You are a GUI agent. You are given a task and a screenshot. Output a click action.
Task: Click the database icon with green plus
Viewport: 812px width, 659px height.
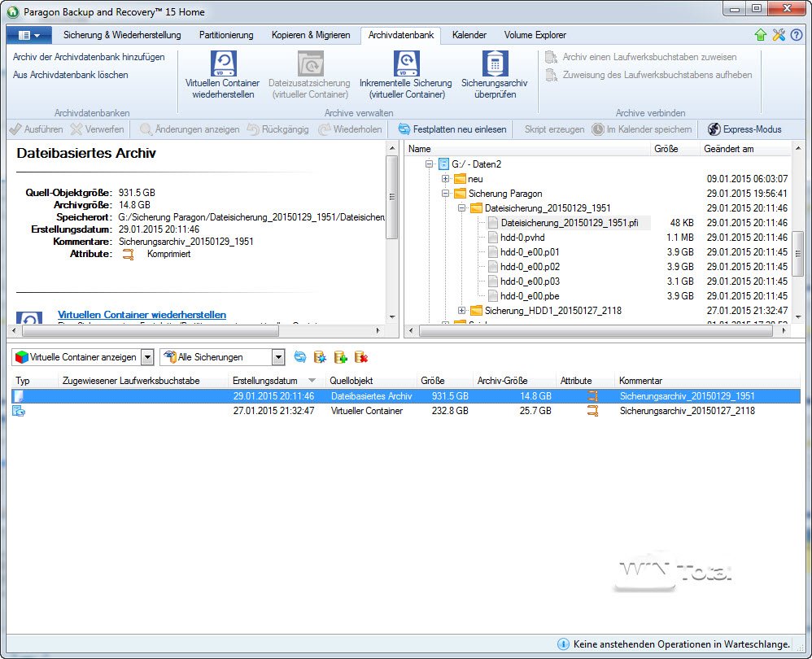(341, 357)
